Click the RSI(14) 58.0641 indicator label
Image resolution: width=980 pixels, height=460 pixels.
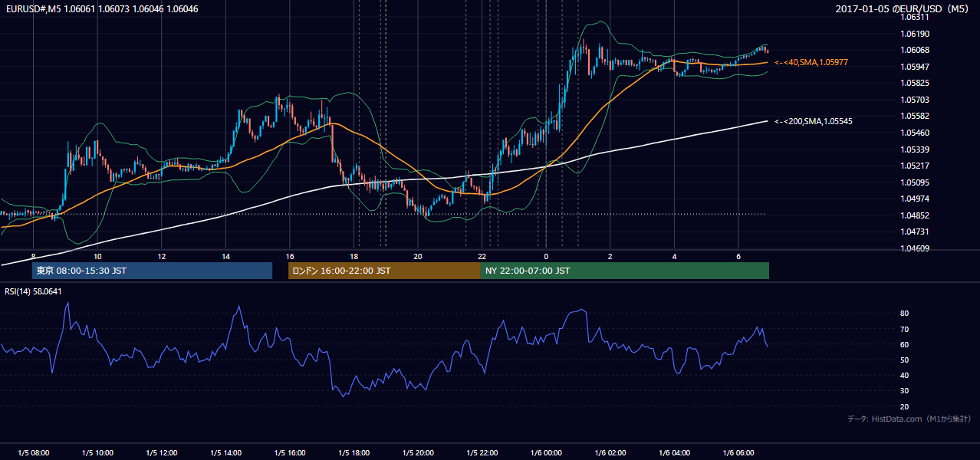tap(33, 291)
